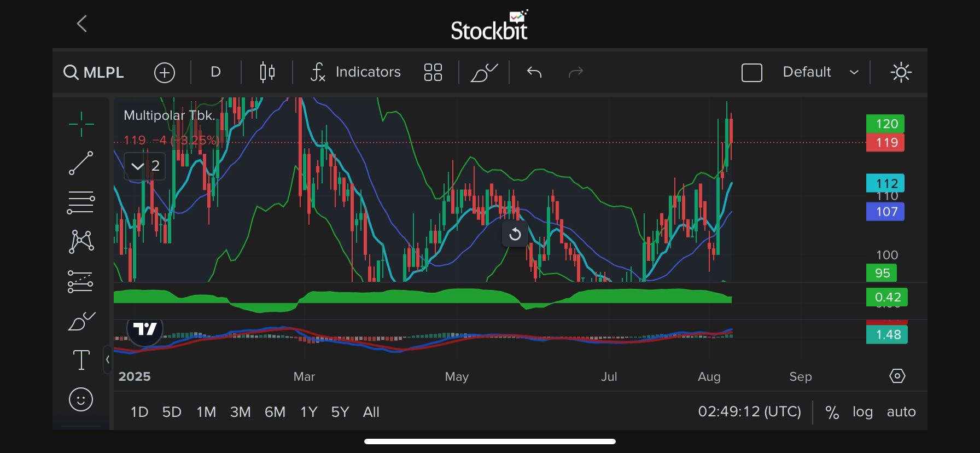Open the candlestick chart style selector
The height and width of the screenshot is (453, 980).
click(x=267, y=72)
